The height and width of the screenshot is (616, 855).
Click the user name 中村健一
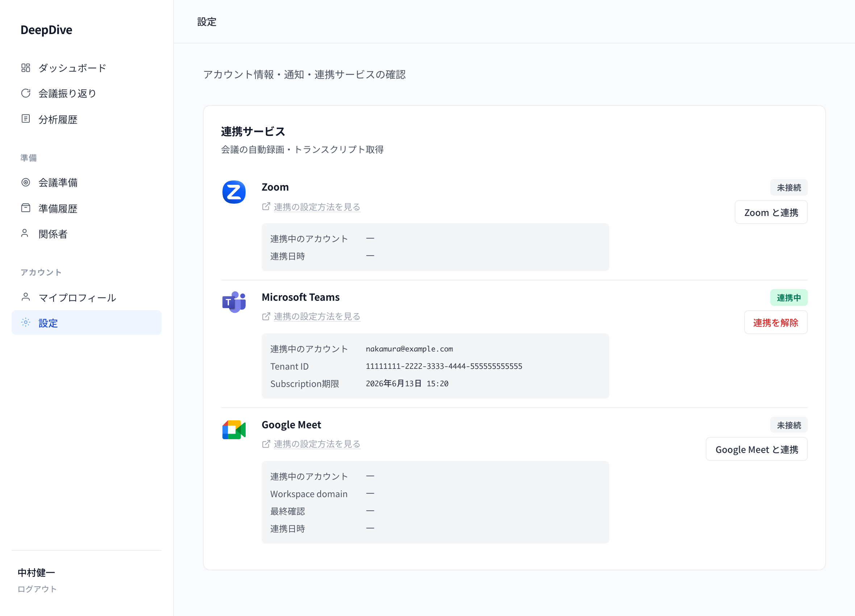[36, 572]
